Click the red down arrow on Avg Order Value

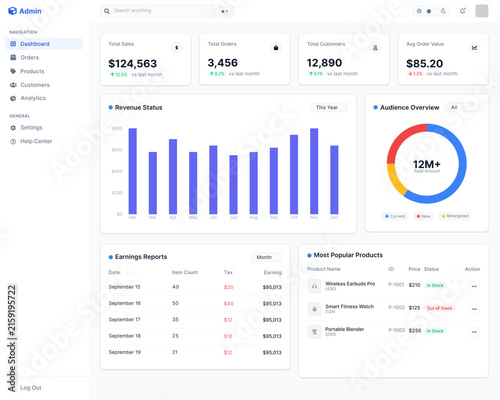[410, 74]
